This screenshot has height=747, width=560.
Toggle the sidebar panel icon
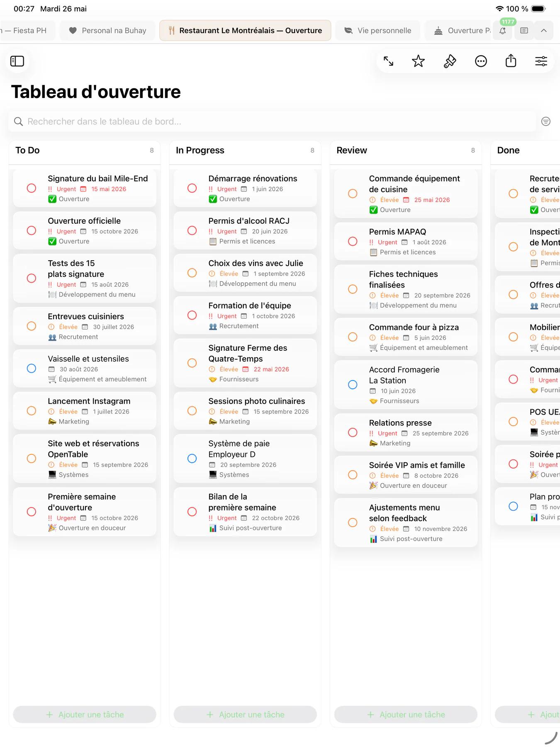(17, 61)
